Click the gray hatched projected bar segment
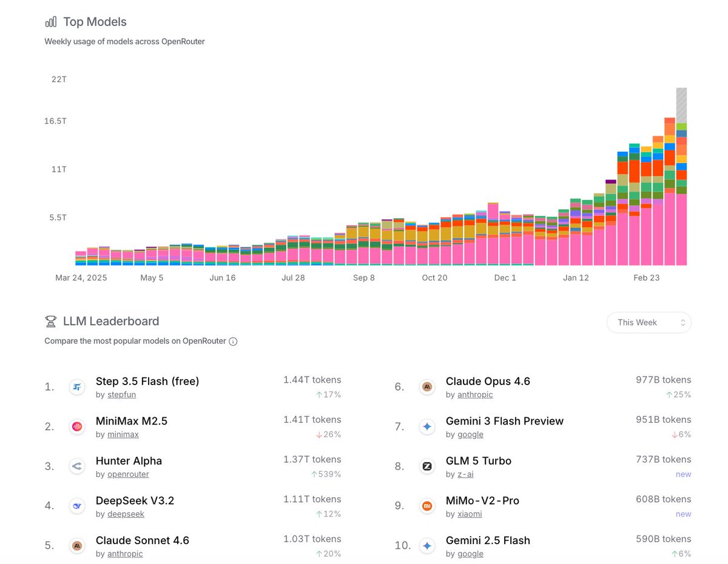This screenshot has height=564, width=728. coord(681,106)
